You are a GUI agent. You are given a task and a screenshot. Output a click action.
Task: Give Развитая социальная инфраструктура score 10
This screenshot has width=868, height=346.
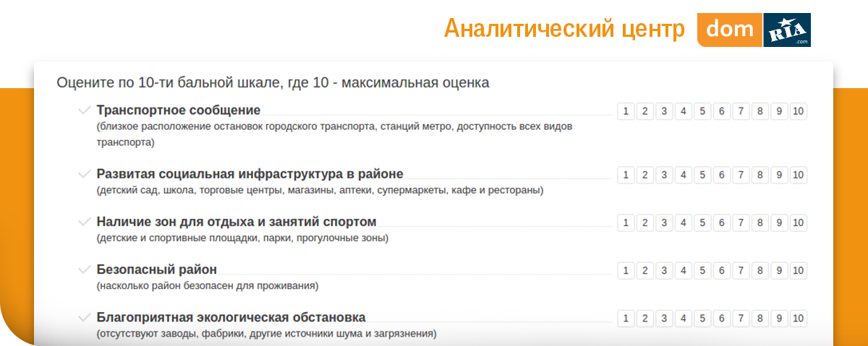tap(798, 175)
